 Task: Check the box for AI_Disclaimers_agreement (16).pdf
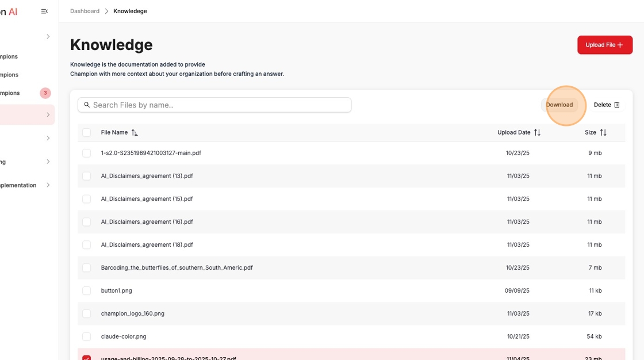(x=86, y=222)
